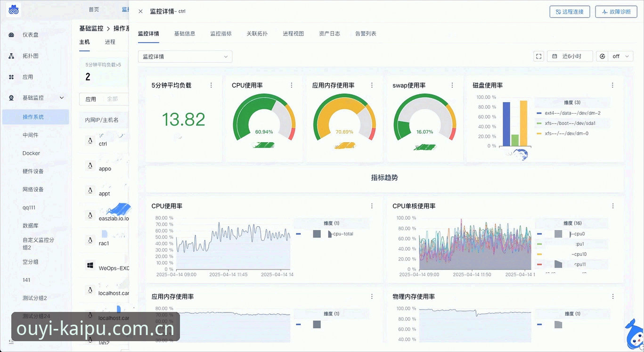
Task: Click the 基础监控 breadcrumb link
Action: (x=91, y=28)
